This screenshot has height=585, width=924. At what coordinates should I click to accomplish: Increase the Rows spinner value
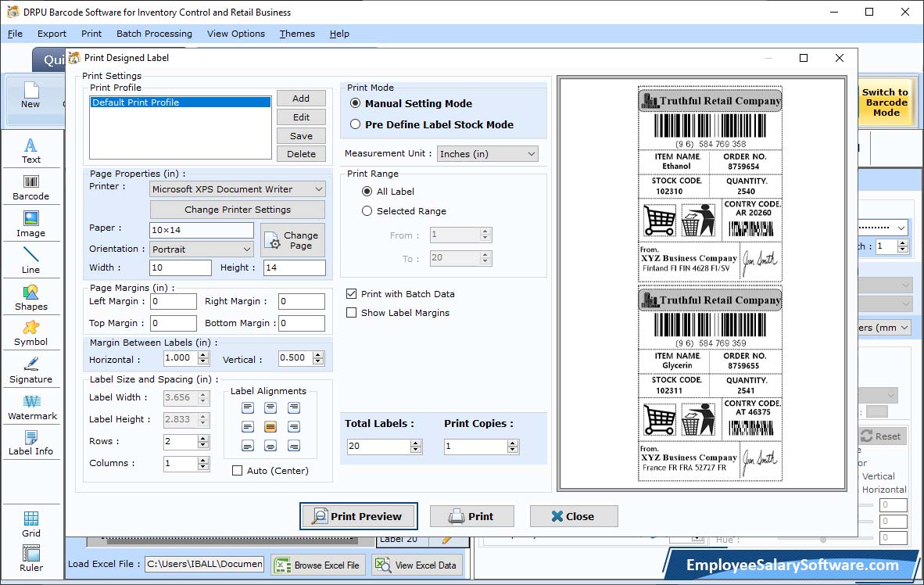click(x=203, y=438)
